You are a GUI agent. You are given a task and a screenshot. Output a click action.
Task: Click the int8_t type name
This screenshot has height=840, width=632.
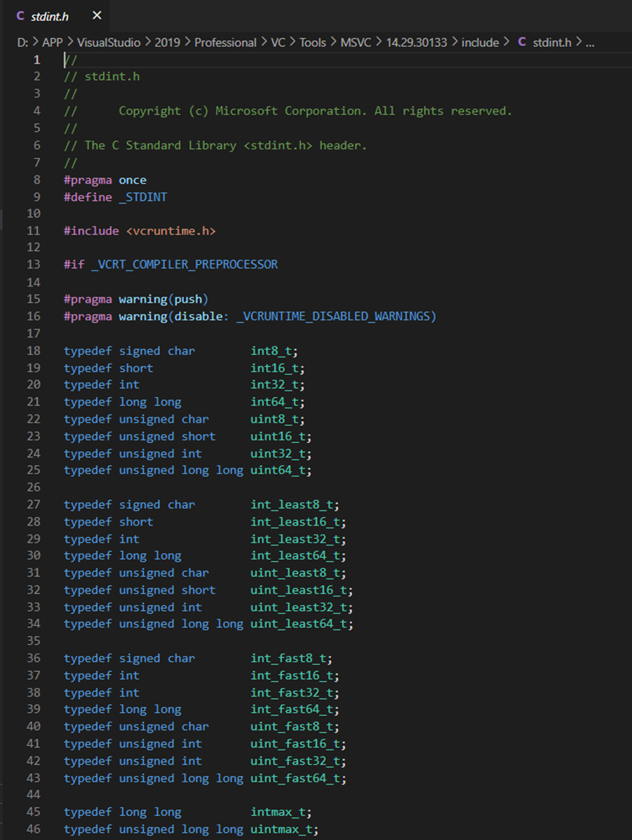[271, 351]
